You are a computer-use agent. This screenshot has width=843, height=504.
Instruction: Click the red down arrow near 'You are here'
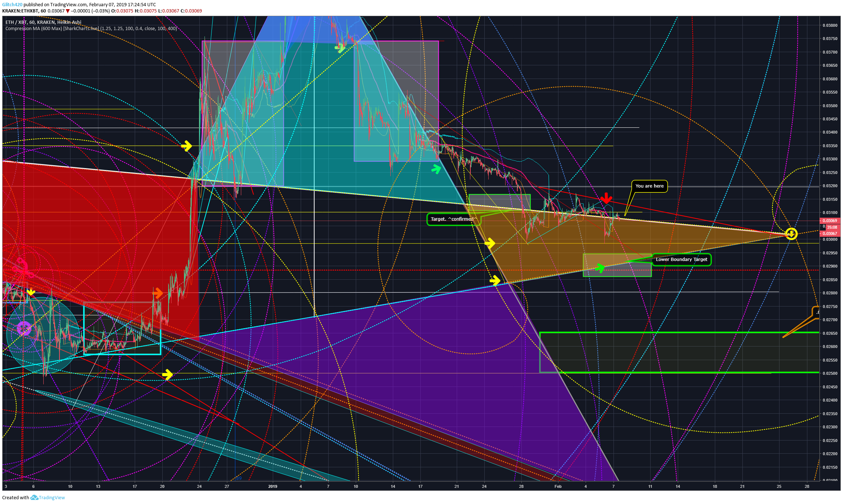[606, 198]
